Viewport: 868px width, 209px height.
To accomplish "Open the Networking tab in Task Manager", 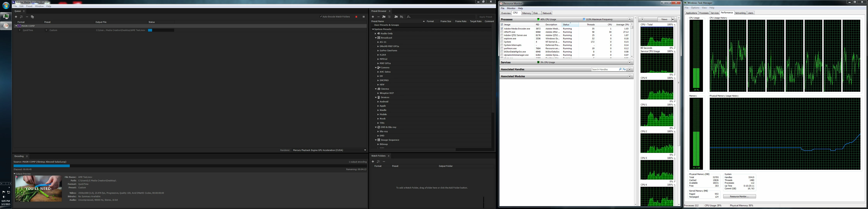I will click(740, 13).
